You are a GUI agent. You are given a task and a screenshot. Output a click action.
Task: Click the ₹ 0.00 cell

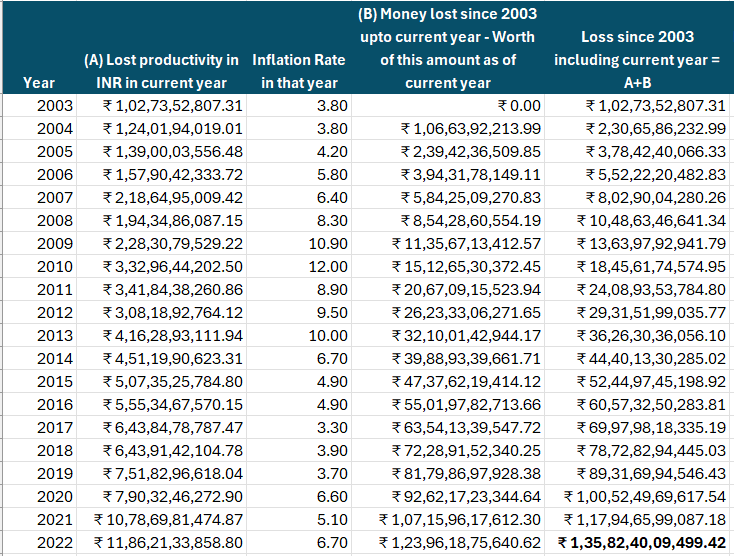pyautogui.click(x=448, y=106)
